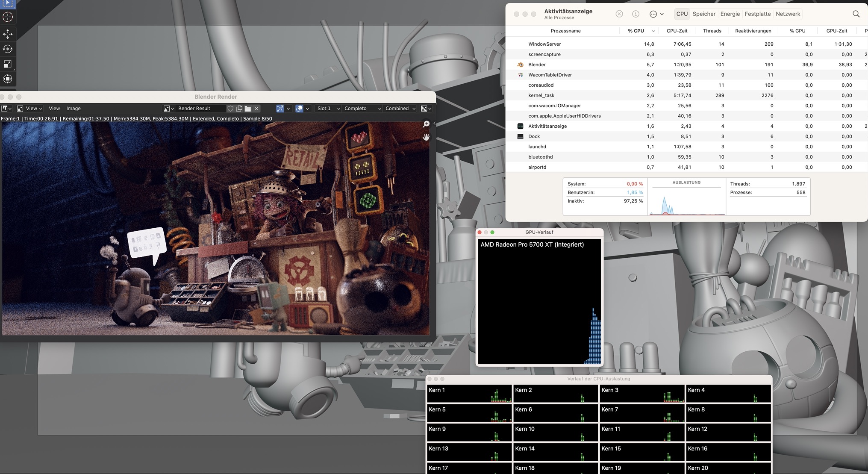Open the Image menu in render window
868x474 pixels.
pyautogui.click(x=74, y=109)
